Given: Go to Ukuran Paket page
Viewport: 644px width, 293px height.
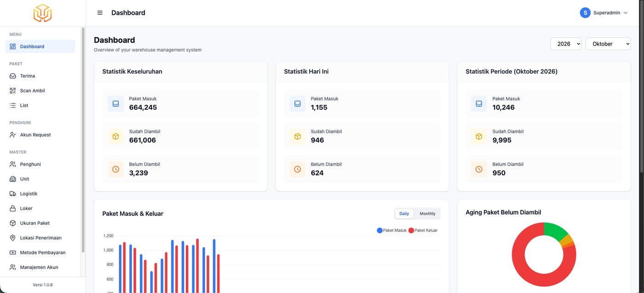Looking at the screenshot, I should (40, 223).
